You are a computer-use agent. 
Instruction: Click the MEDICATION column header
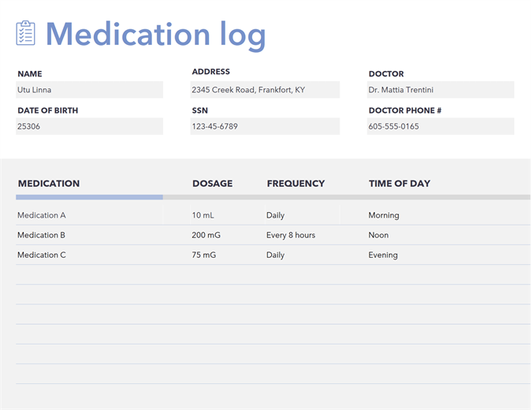(49, 184)
